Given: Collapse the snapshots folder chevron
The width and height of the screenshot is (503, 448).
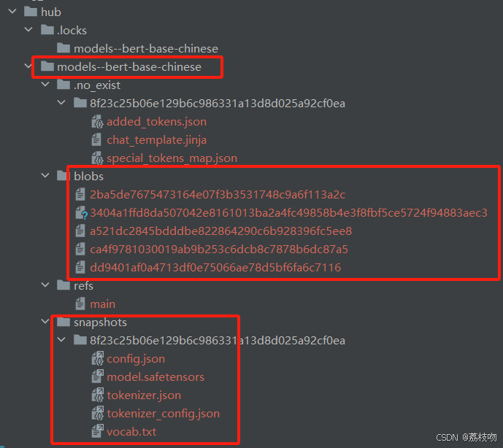Looking at the screenshot, I should pos(45,322).
